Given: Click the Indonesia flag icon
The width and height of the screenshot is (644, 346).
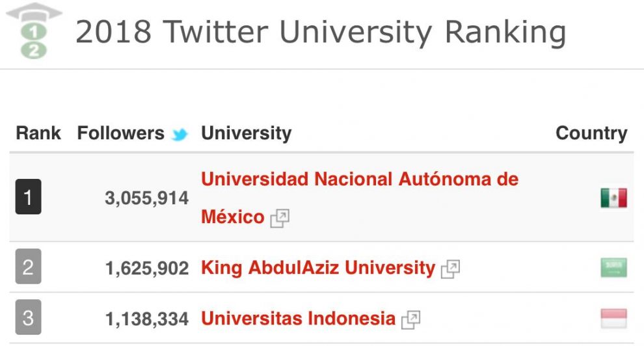Looking at the screenshot, I should (613, 319).
